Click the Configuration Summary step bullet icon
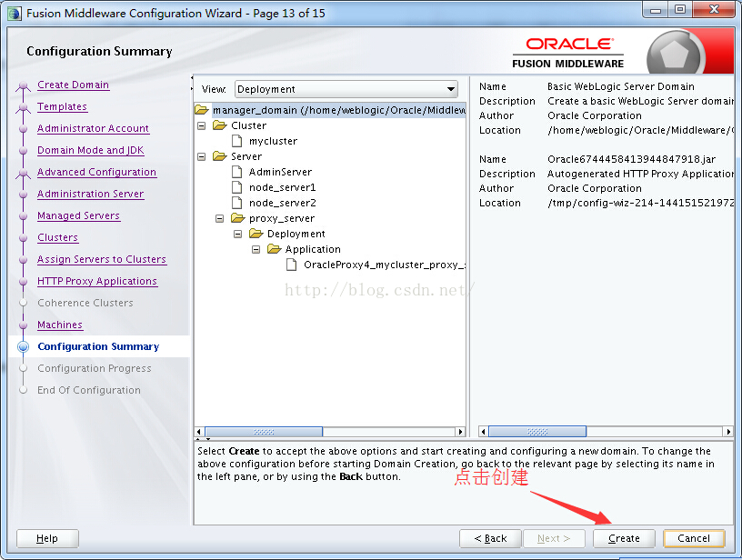Viewport: 742px width, 560px height. click(24, 346)
